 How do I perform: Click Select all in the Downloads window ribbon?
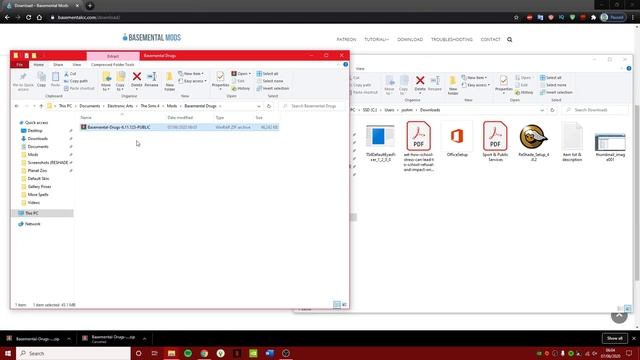point(551,78)
